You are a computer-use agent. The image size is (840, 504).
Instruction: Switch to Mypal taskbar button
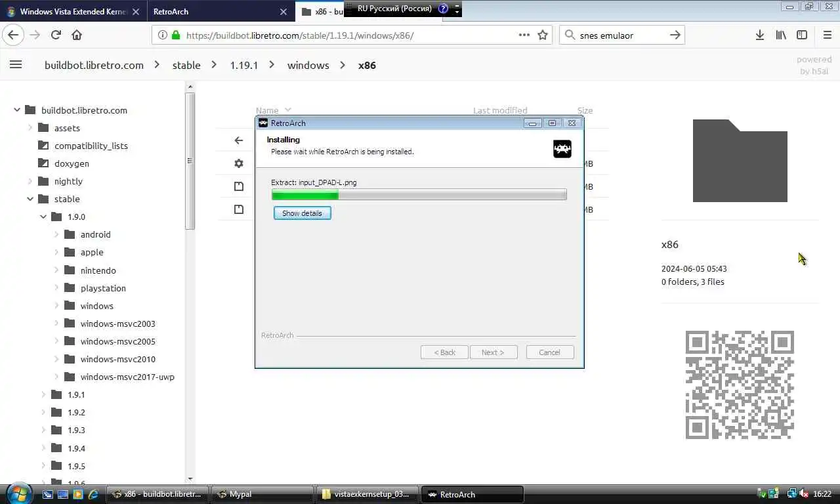[x=261, y=494]
